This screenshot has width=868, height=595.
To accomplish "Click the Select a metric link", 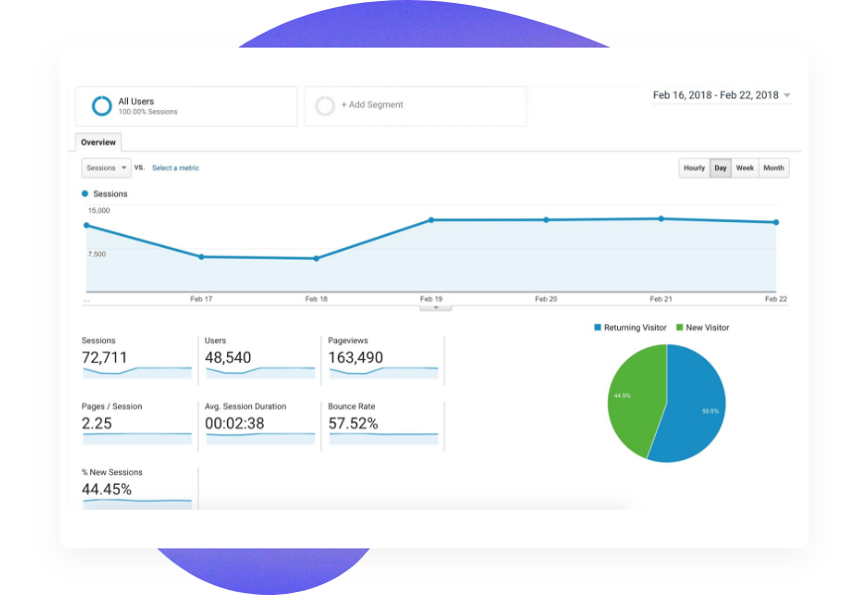I will tap(175, 168).
